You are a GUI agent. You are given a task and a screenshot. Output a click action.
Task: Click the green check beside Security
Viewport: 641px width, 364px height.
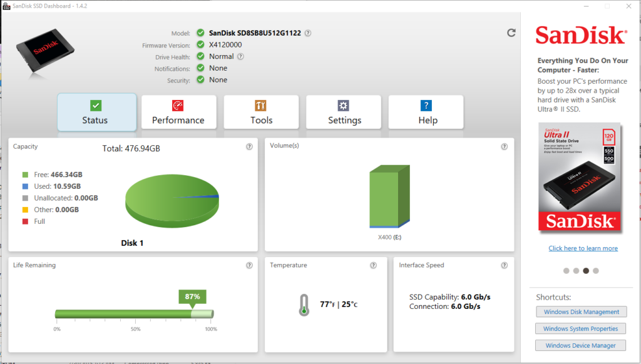200,79
